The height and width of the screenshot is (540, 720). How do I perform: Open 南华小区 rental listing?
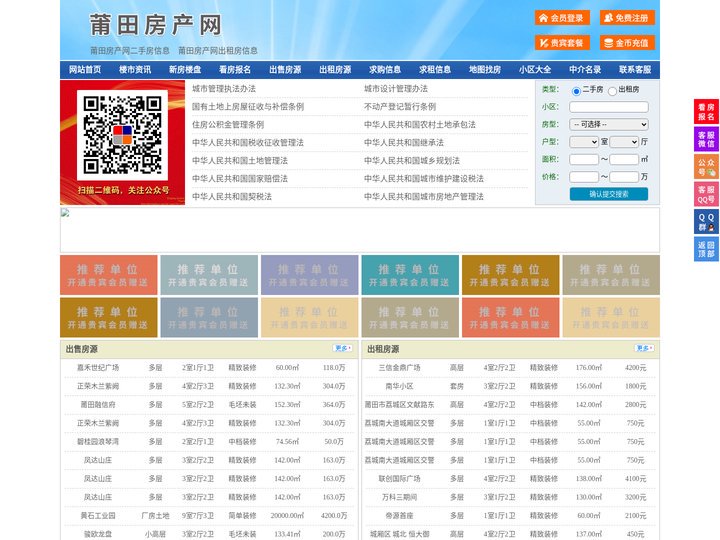(399, 386)
